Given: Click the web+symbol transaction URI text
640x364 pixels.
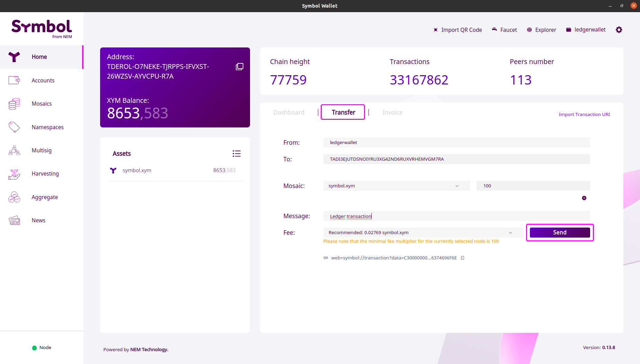Looking at the screenshot, I should click(x=394, y=258).
